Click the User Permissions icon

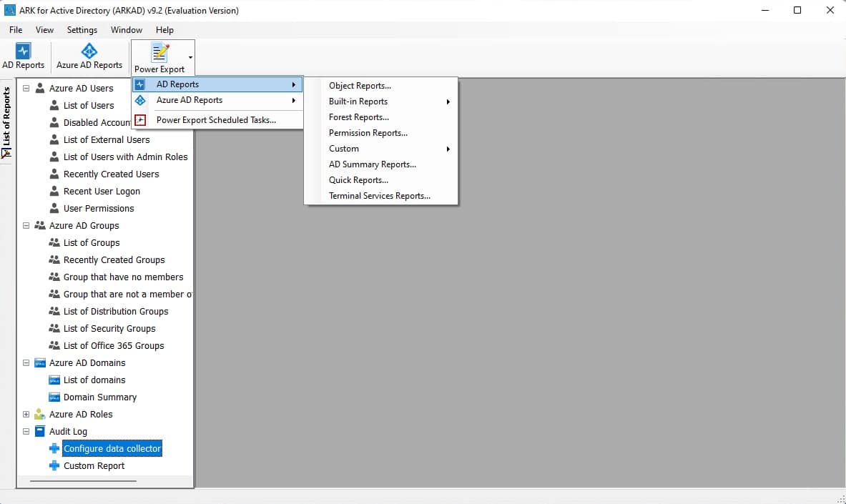click(54, 208)
